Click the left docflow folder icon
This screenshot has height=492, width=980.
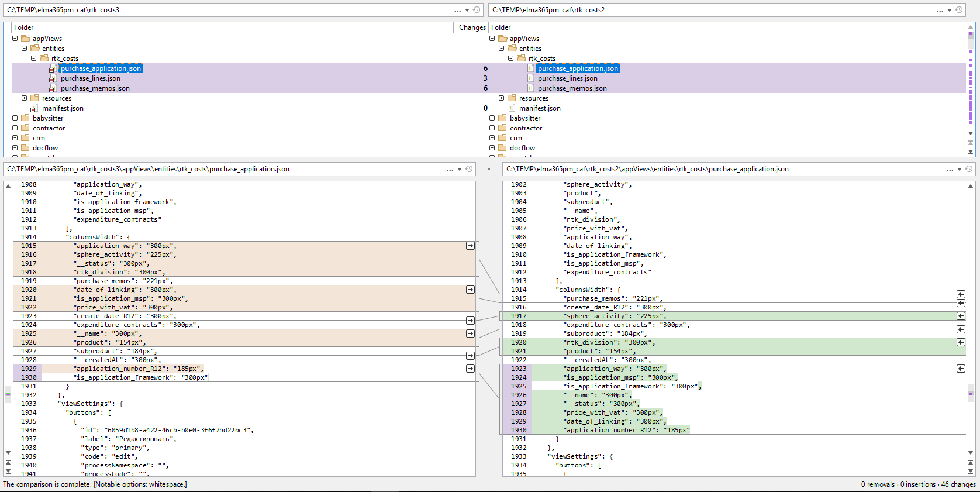(25, 148)
